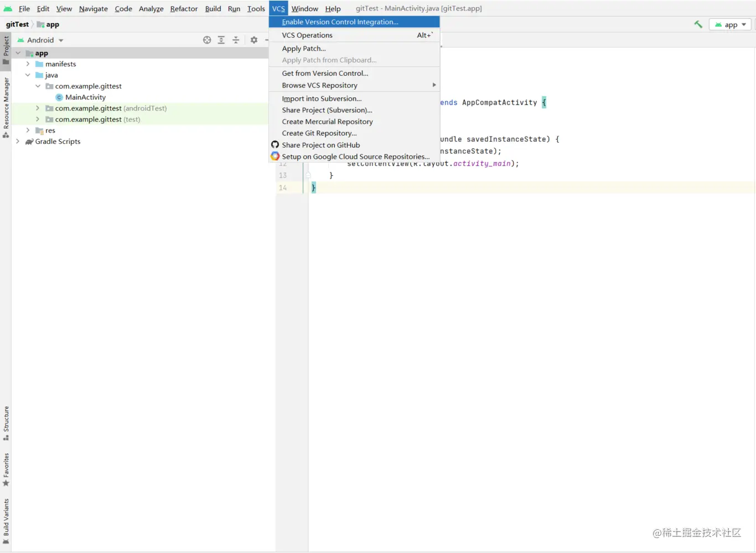Open the Help menu
The image size is (756, 553).
tap(333, 9)
